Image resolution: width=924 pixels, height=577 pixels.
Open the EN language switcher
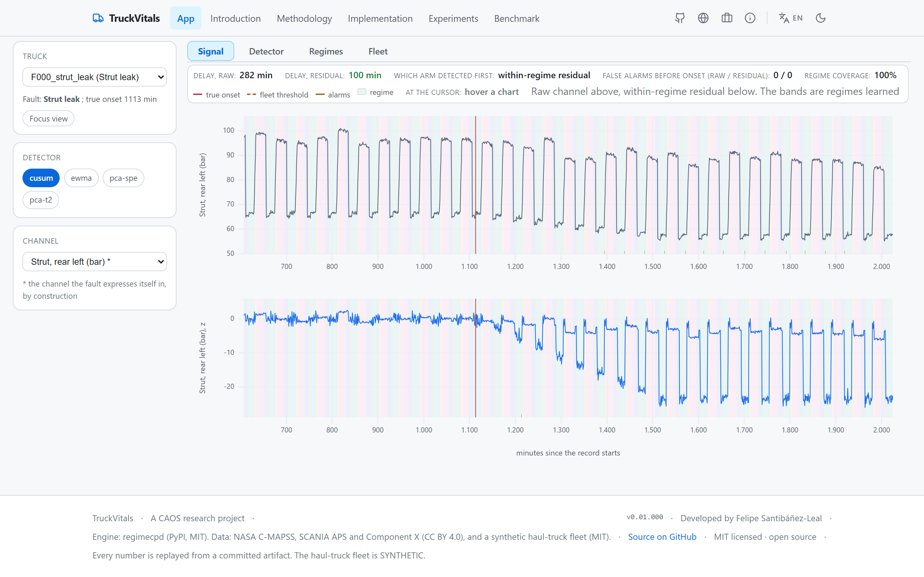coord(790,18)
